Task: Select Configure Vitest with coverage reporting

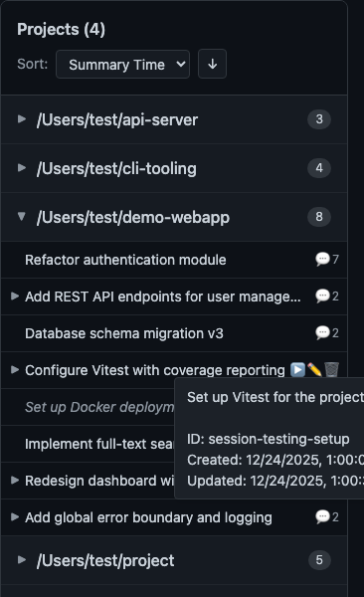Action: coord(155,370)
